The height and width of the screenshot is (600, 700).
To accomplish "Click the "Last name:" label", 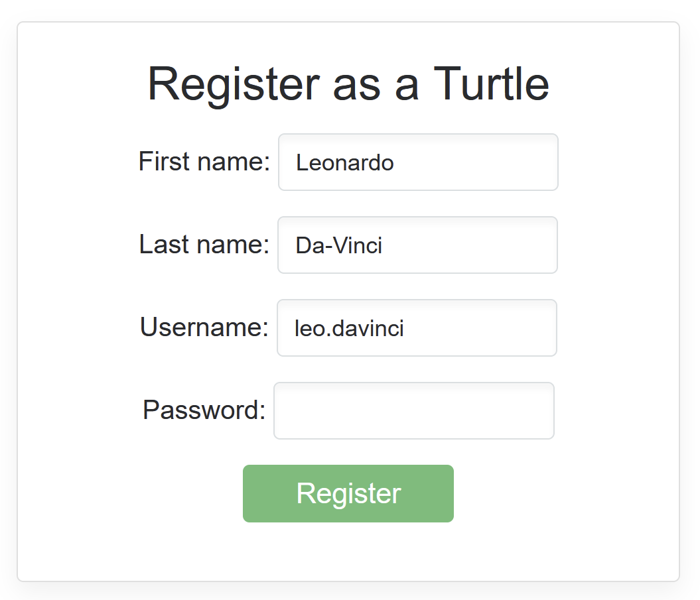I will [204, 244].
